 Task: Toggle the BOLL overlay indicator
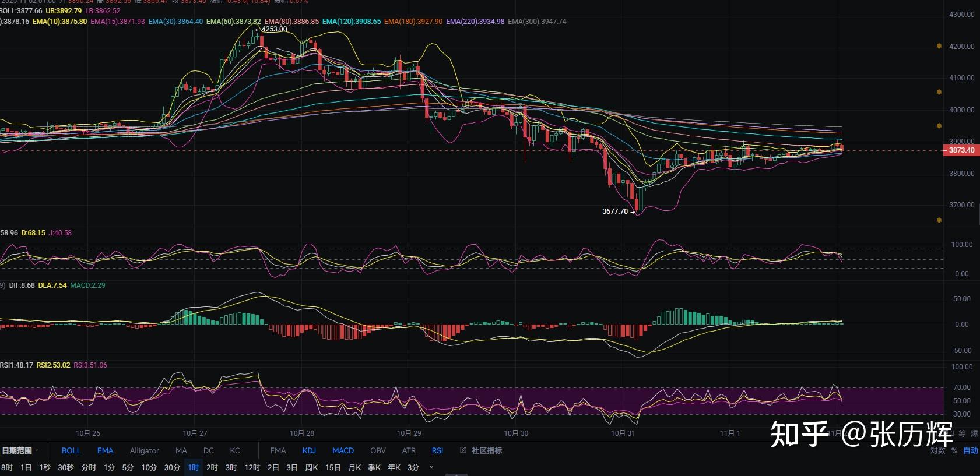pyautogui.click(x=71, y=450)
